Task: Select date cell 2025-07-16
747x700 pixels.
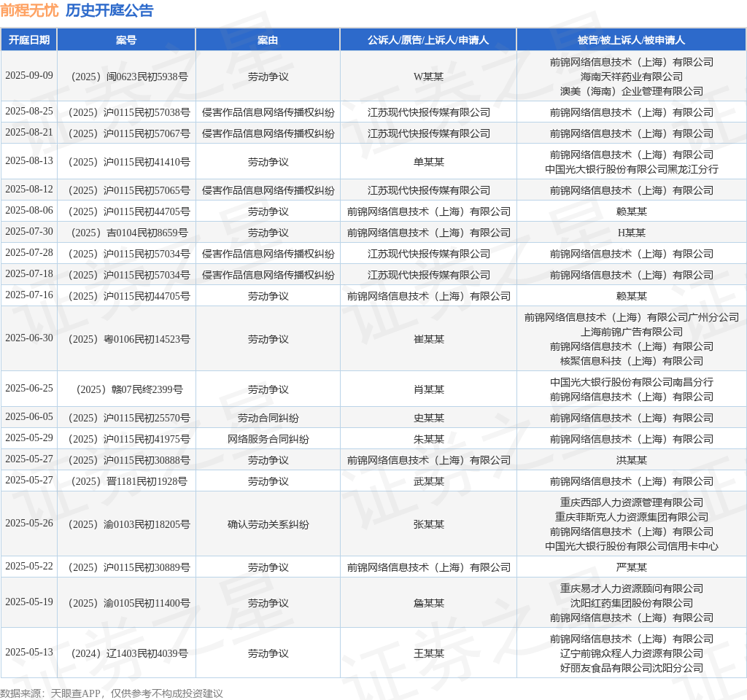Action: click(29, 295)
